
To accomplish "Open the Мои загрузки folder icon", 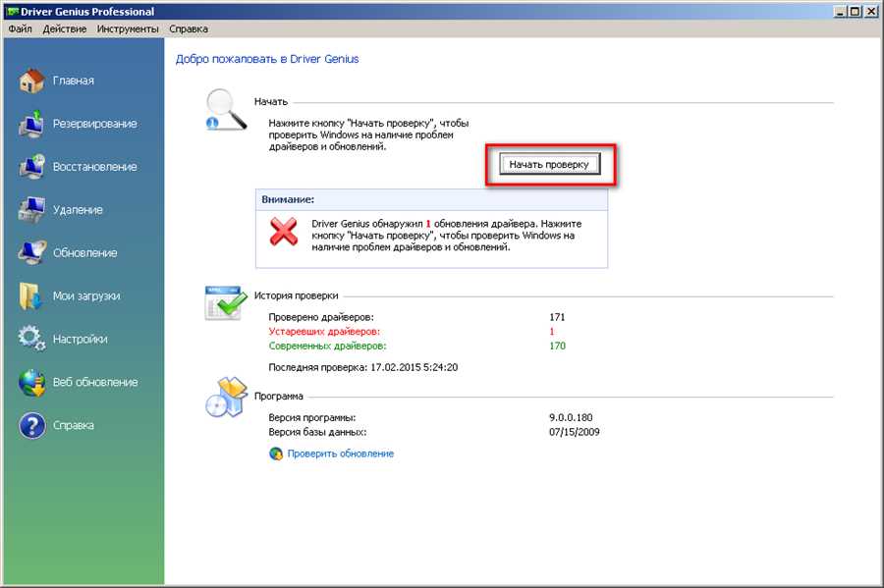I will click(30, 295).
